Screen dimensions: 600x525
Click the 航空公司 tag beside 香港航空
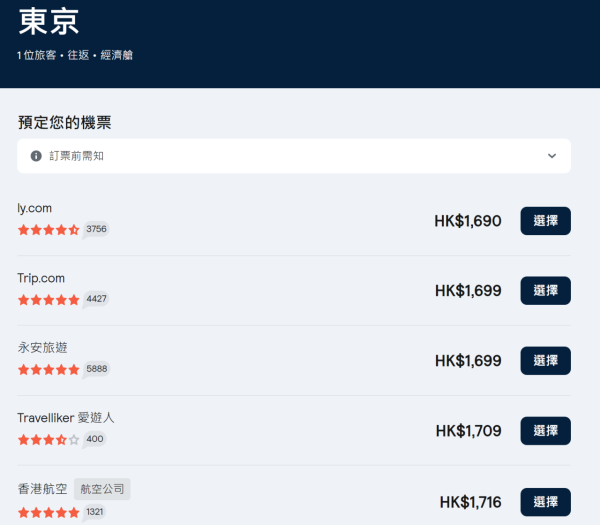(102, 489)
